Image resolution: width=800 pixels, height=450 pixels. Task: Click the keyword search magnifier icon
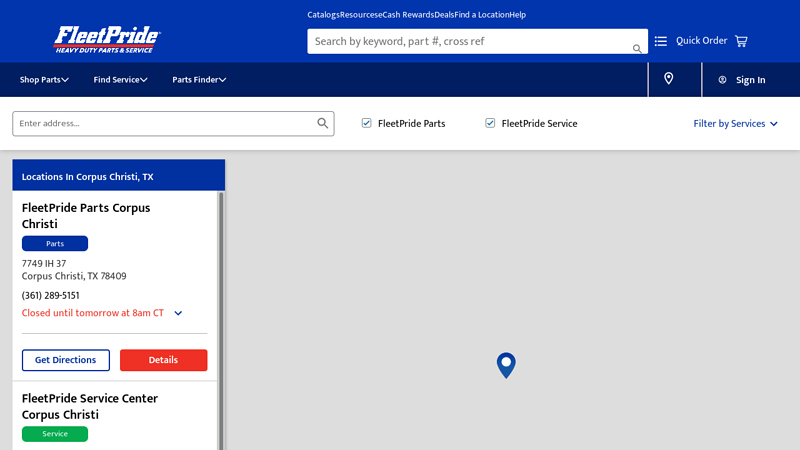pyautogui.click(x=637, y=48)
